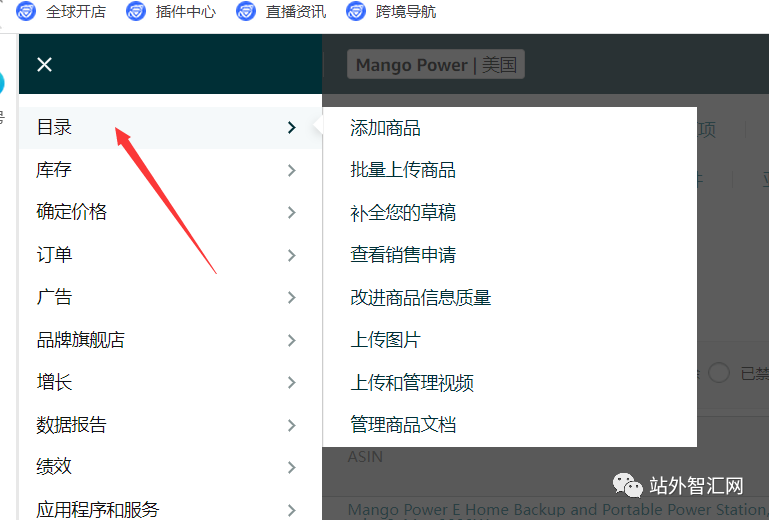
Task: Expand the chevron next to 广告
Action: (292, 297)
